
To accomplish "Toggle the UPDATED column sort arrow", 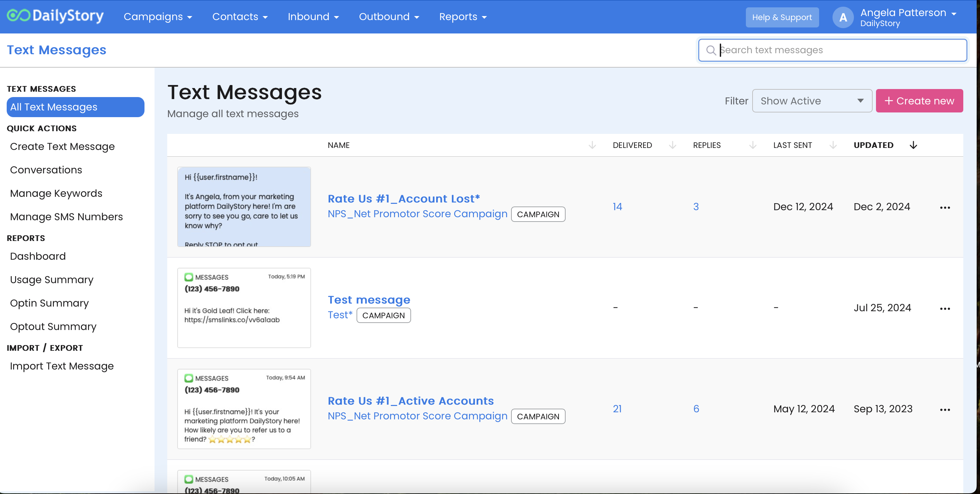I will [x=913, y=145].
